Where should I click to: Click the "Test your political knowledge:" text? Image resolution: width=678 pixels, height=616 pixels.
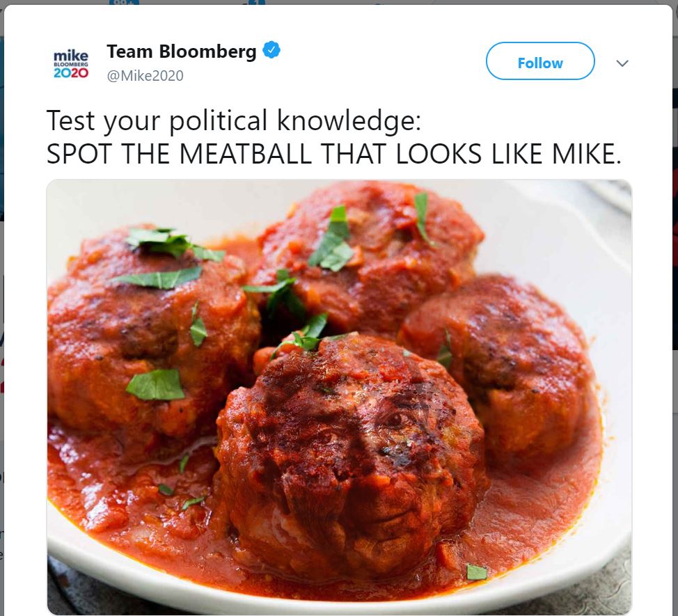[233, 120]
